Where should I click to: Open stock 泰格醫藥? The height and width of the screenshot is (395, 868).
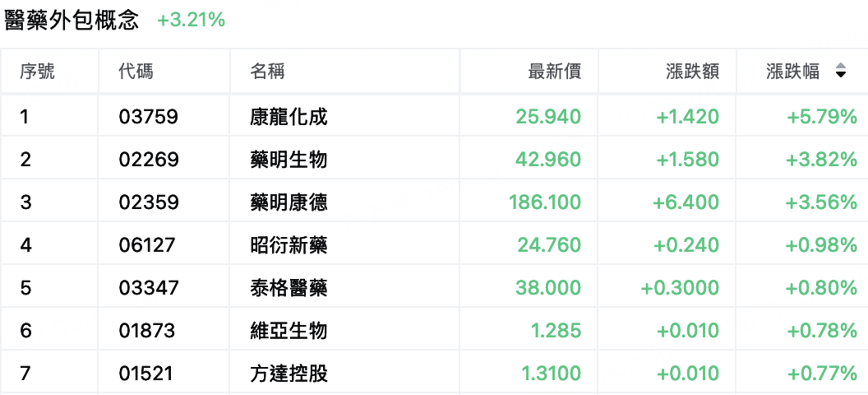(289, 288)
